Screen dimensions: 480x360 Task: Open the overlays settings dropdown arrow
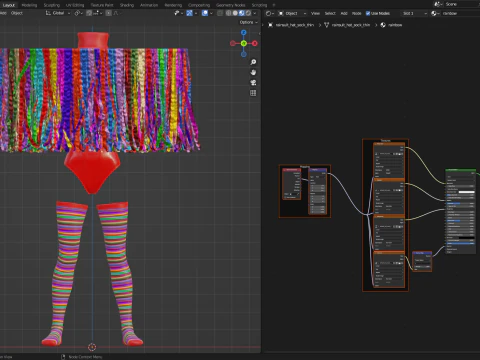click(211, 13)
